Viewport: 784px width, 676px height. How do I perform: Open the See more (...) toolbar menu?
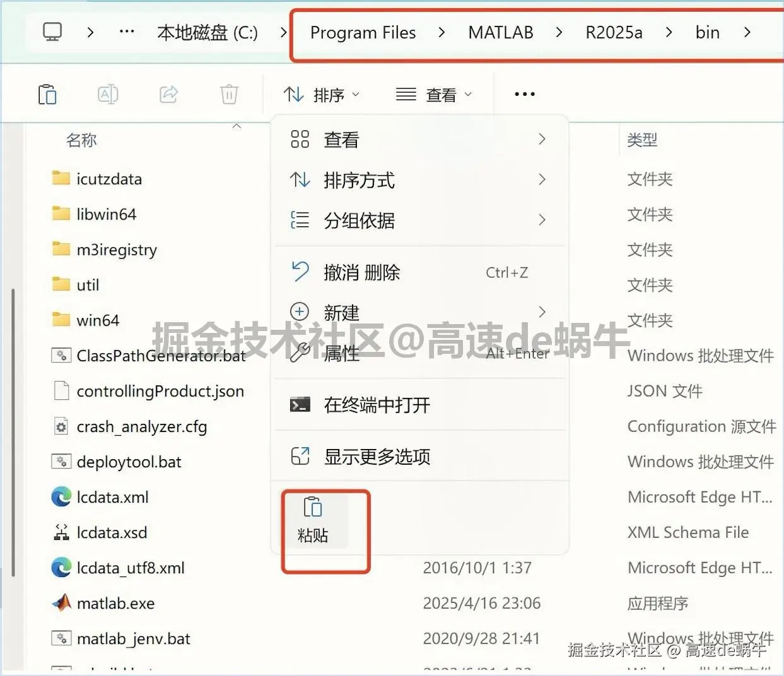click(524, 93)
